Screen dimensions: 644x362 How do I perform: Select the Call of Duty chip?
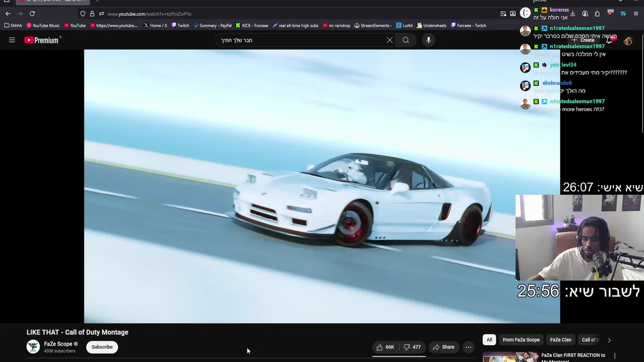click(591, 340)
